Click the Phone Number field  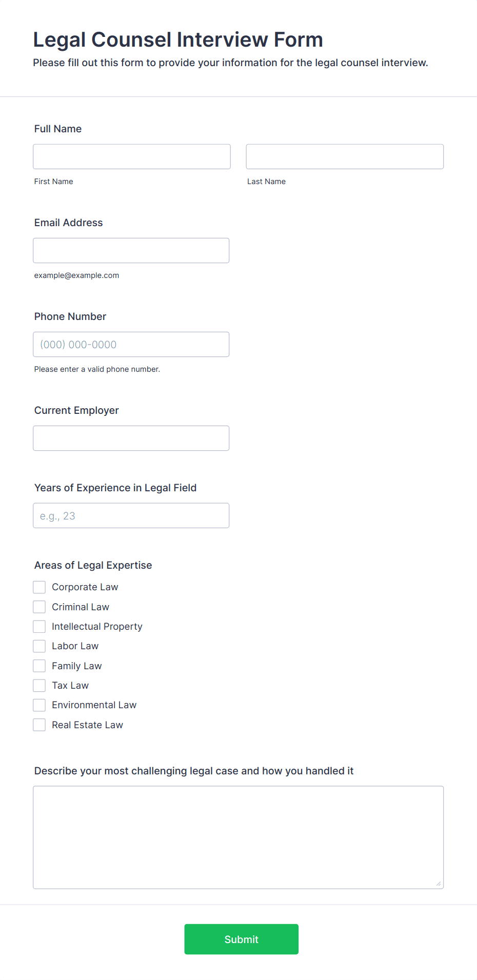tap(131, 344)
